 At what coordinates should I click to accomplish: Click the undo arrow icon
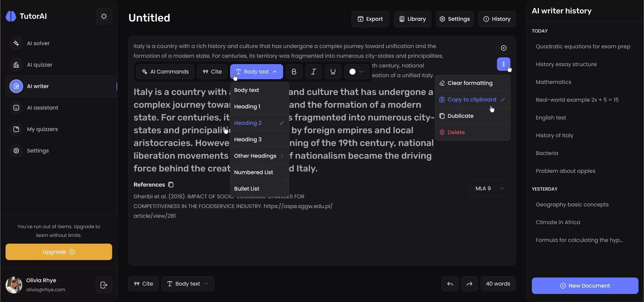(x=450, y=284)
